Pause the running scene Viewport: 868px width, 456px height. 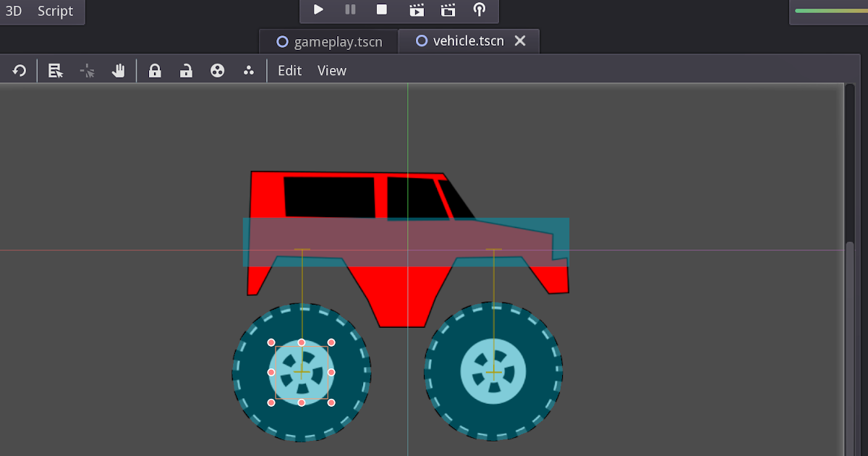pyautogui.click(x=350, y=9)
